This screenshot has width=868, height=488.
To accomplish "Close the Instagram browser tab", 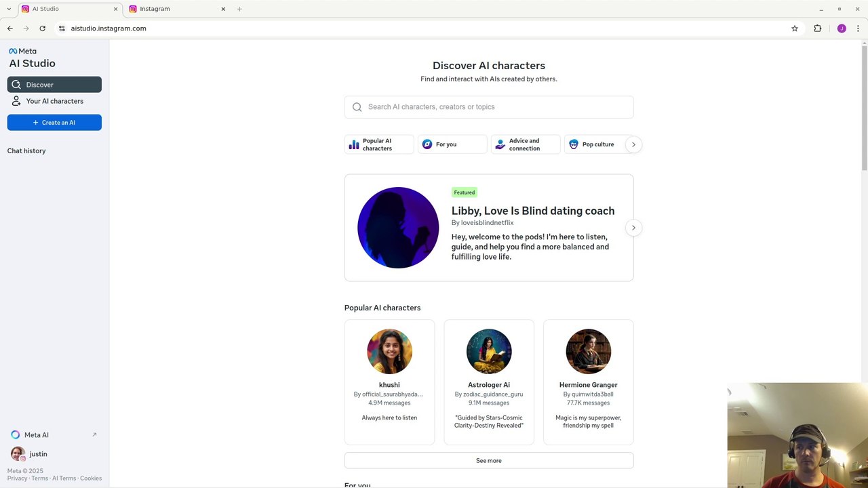I will (223, 9).
